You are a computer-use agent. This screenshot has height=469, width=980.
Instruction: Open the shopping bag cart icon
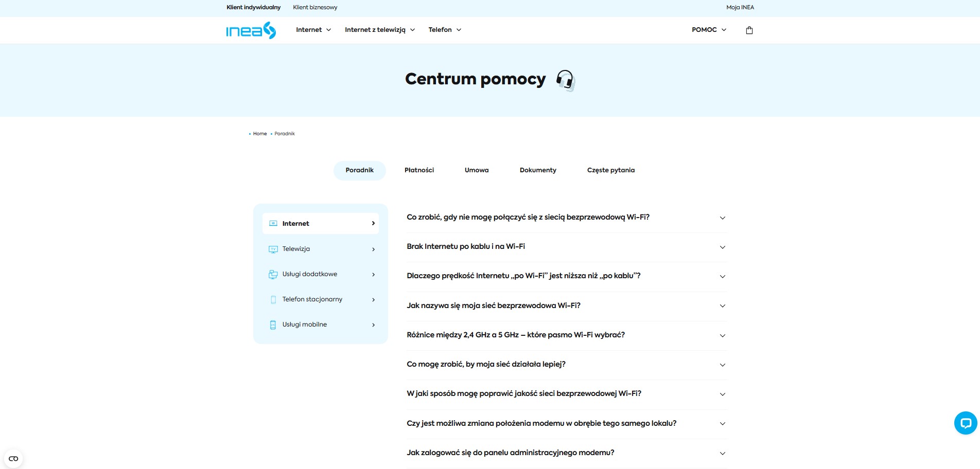click(749, 30)
